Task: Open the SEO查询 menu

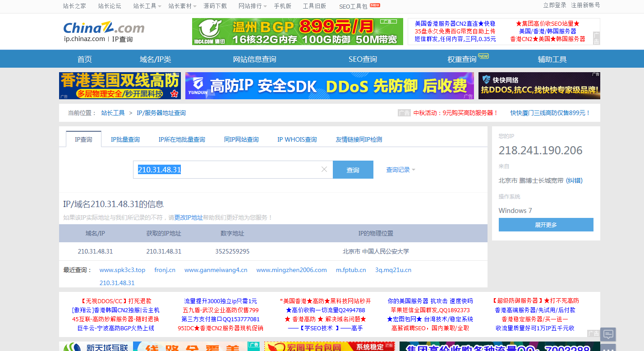Action: pyautogui.click(x=363, y=59)
